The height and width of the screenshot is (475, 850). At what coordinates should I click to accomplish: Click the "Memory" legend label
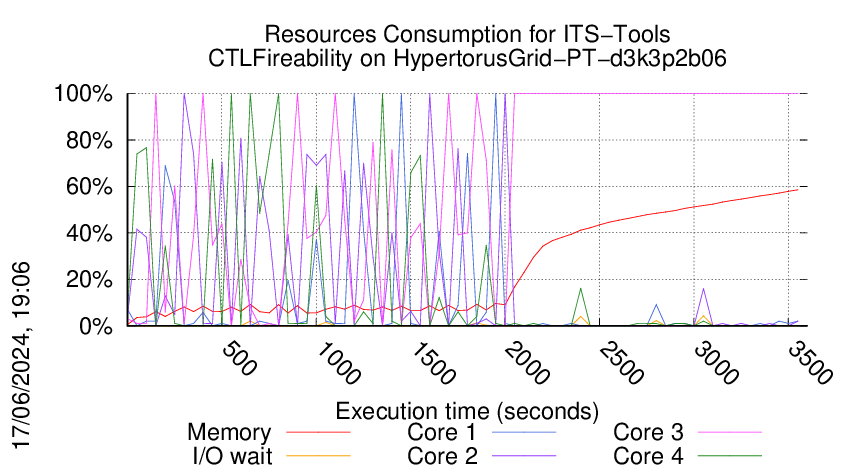click(229, 433)
